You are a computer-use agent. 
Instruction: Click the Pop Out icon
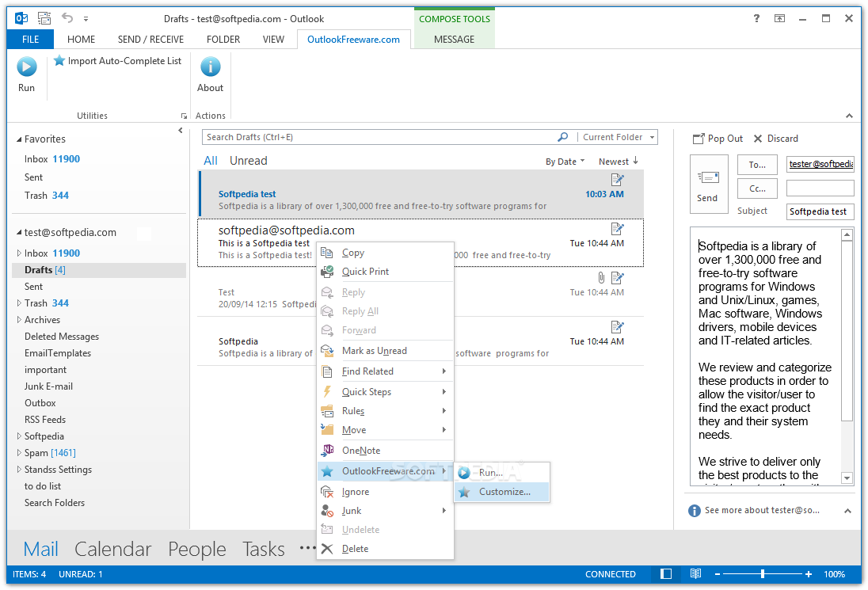point(699,139)
